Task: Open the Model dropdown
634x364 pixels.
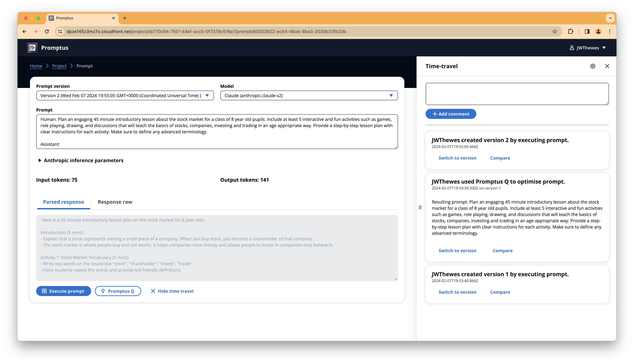Action: click(x=309, y=95)
